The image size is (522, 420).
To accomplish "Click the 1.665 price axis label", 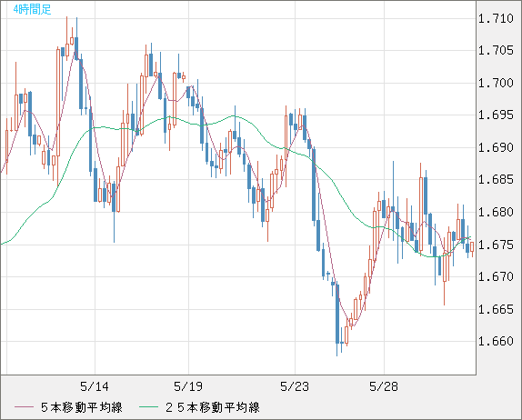I will click(496, 309).
